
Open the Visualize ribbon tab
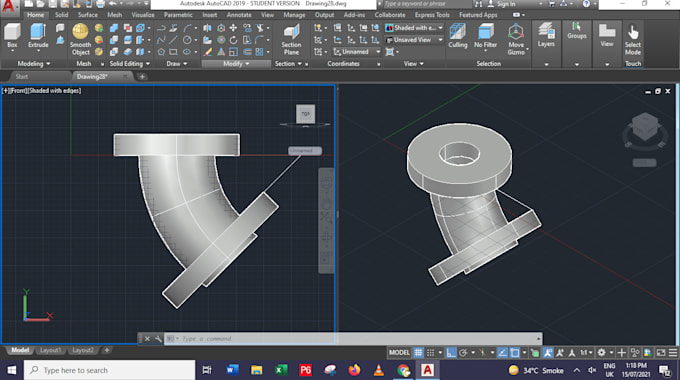(x=143, y=15)
